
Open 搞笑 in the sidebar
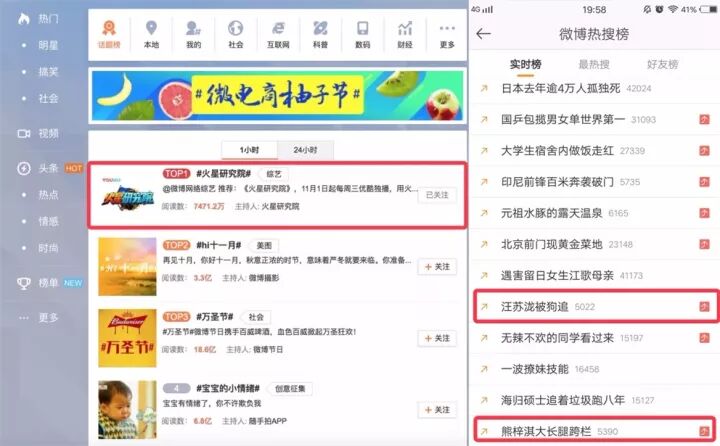48,72
